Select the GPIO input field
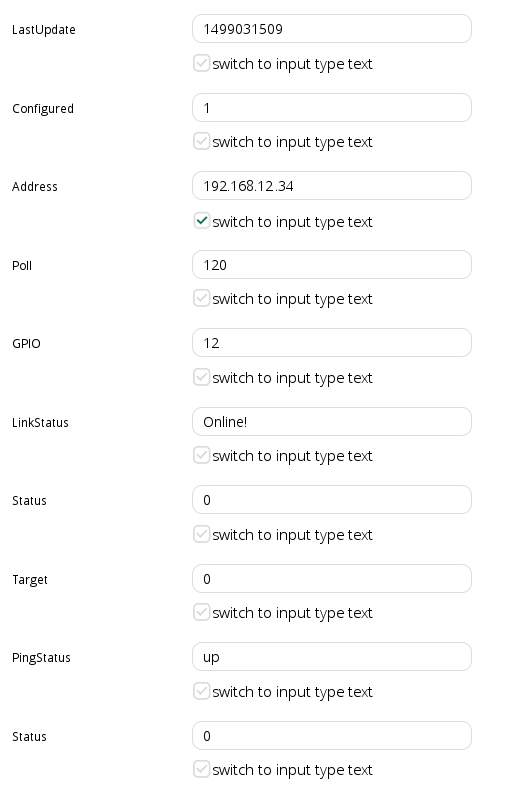The image size is (510, 789). tap(332, 343)
